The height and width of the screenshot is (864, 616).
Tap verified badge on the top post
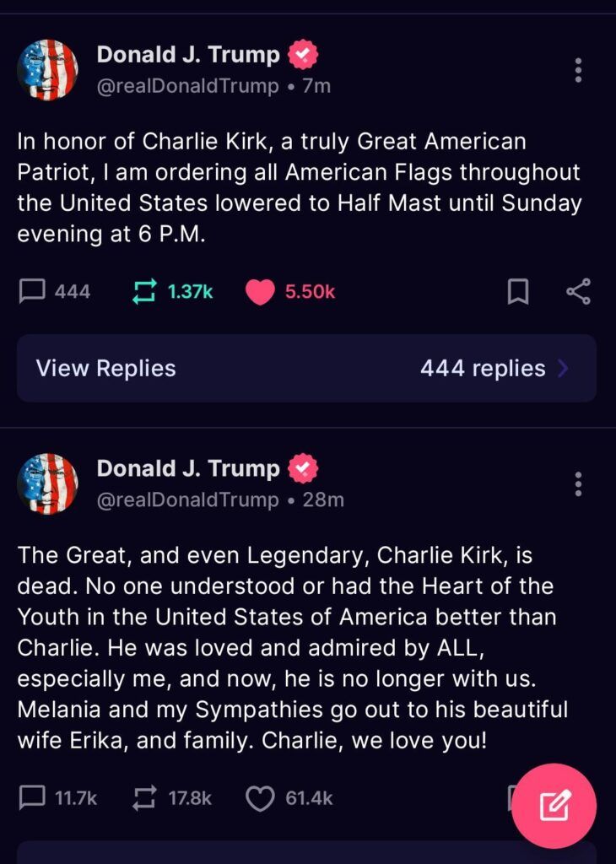click(303, 55)
